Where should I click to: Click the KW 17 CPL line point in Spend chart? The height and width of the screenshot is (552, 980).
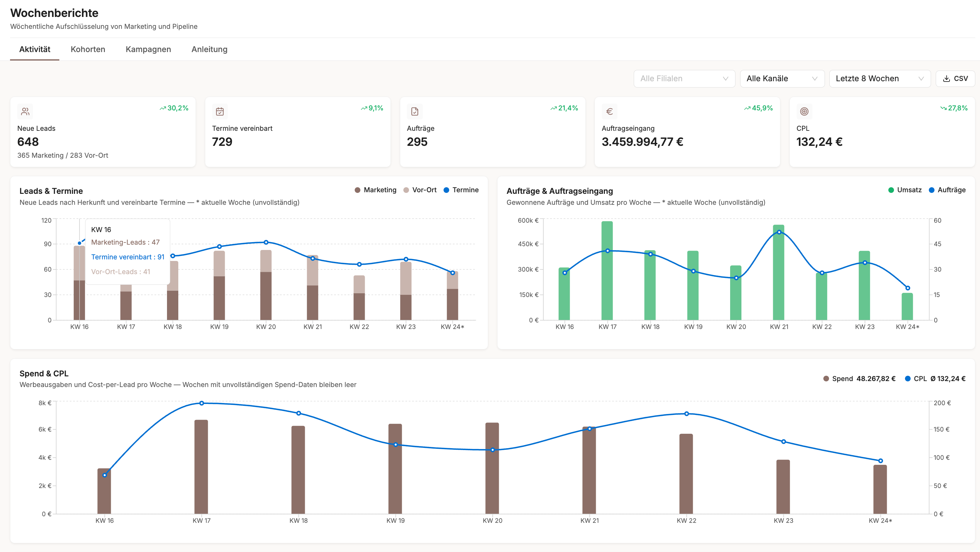(x=202, y=403)
